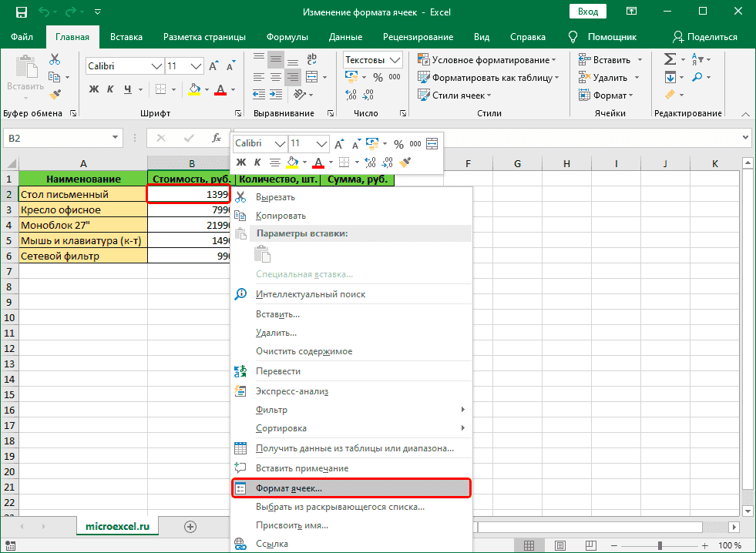Toggle Italic (К) in the mini toolbar
Screen dimensions: 756x553
pos(257,162)
